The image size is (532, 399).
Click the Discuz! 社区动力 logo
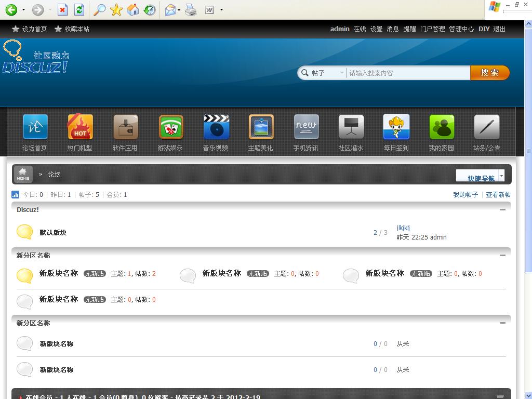[36, 57]
